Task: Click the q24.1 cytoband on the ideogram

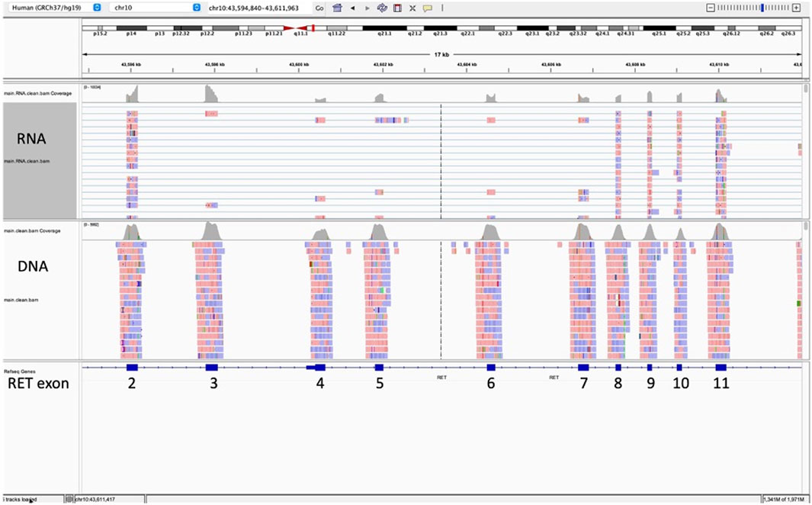Action: 604,27
